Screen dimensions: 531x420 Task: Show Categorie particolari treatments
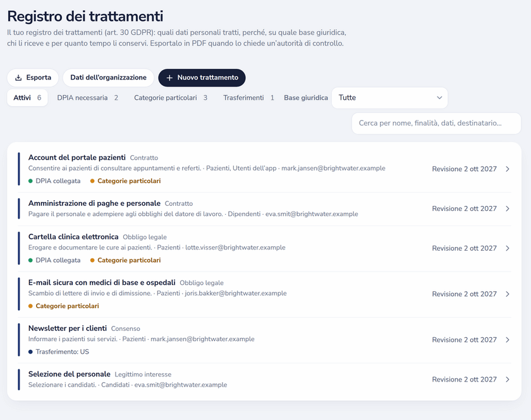click(171, 98)
